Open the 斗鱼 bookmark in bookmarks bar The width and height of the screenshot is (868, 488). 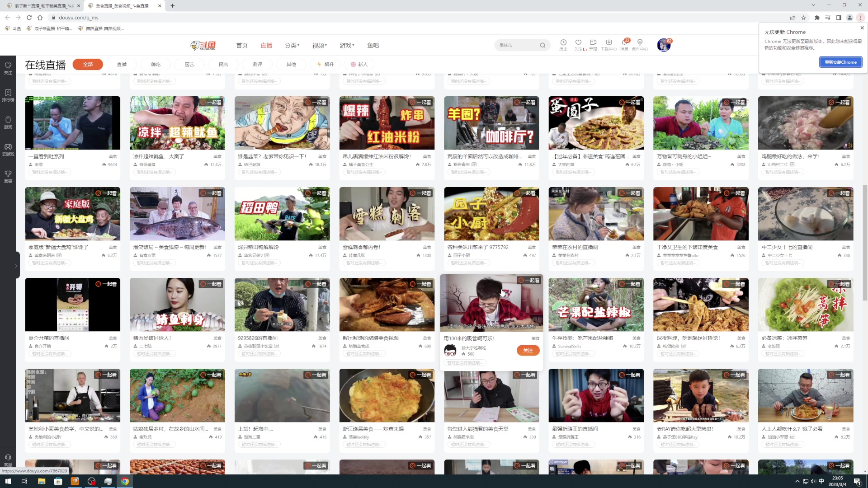pyautogui.click(x=13, y=28)
